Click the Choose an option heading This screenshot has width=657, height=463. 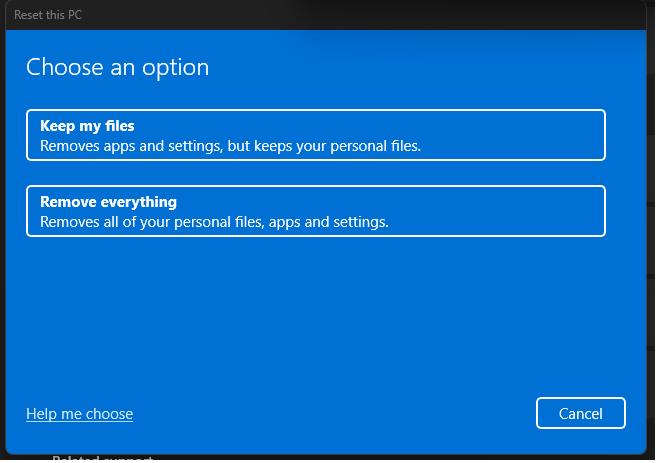point(117,68)
